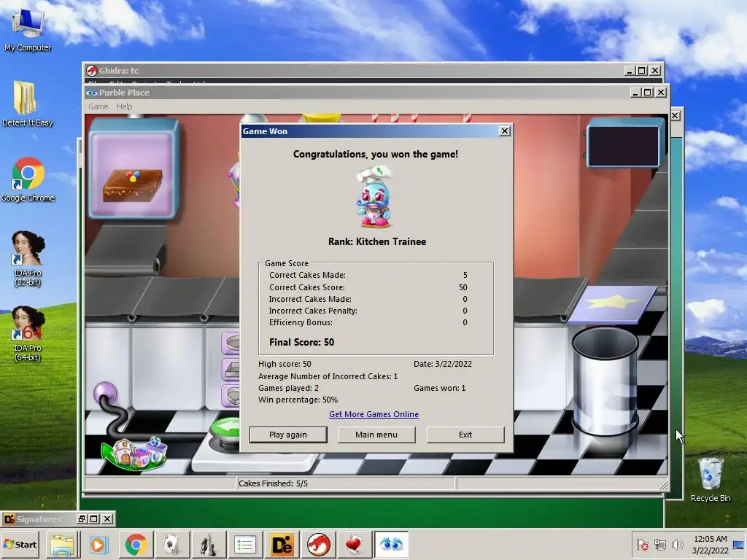Open My Computer desktop icon
The width and height of the screenshot is (747, 560).
point(28,29)
